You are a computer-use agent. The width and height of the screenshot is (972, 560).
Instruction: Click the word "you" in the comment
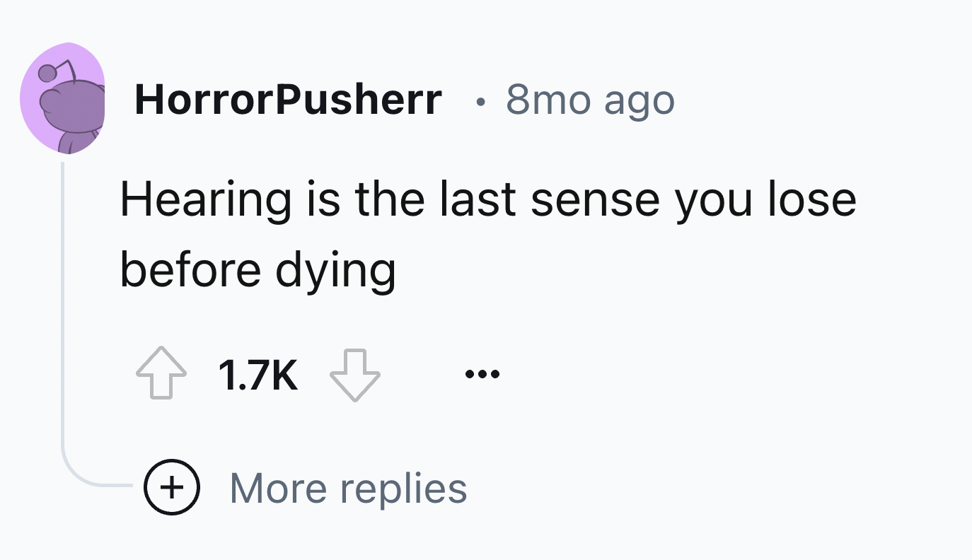point(709,201)
